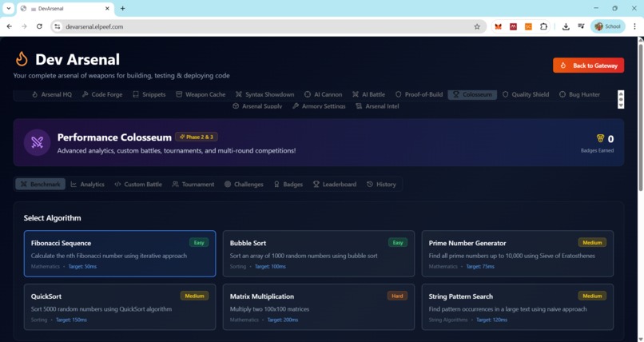Open a new browser tab with plus

point(122,8)
